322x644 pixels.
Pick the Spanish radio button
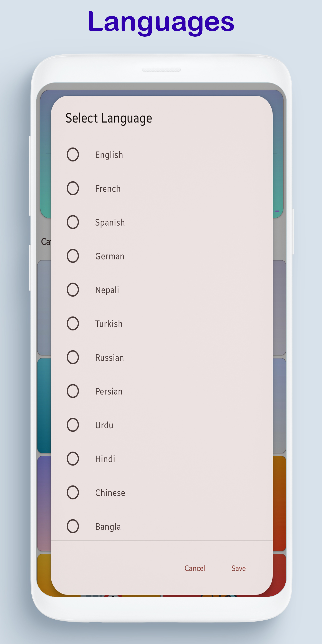pos(73,222)
